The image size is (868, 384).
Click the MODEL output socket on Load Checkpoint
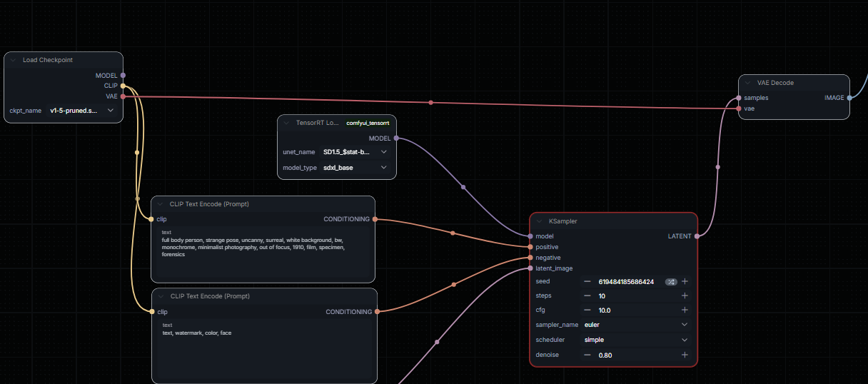(123, 75)
